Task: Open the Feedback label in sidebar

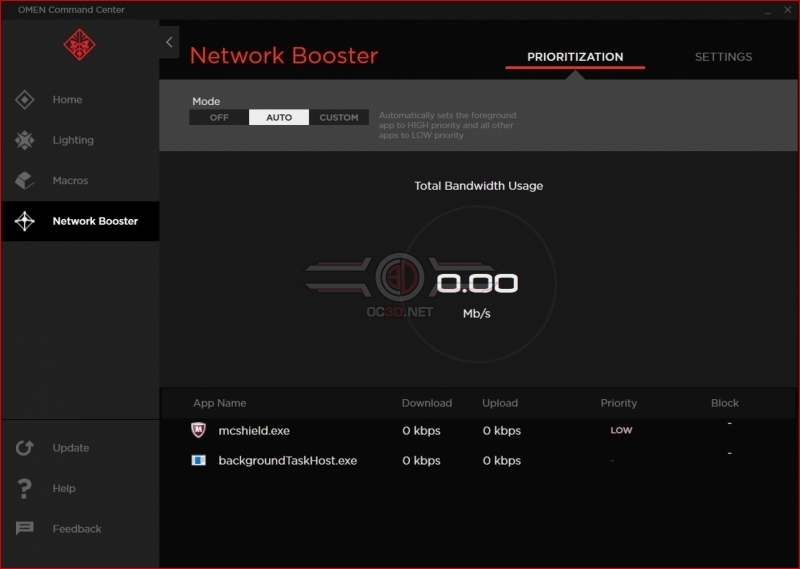Action: (77, 529)
